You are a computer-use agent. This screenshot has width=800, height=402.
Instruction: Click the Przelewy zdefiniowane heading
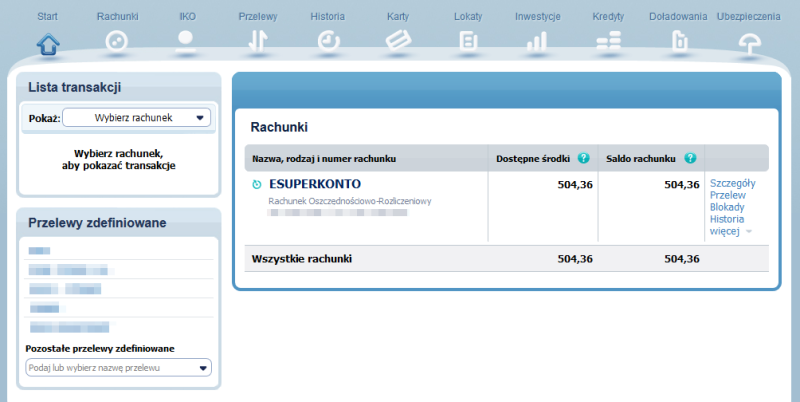97,223
